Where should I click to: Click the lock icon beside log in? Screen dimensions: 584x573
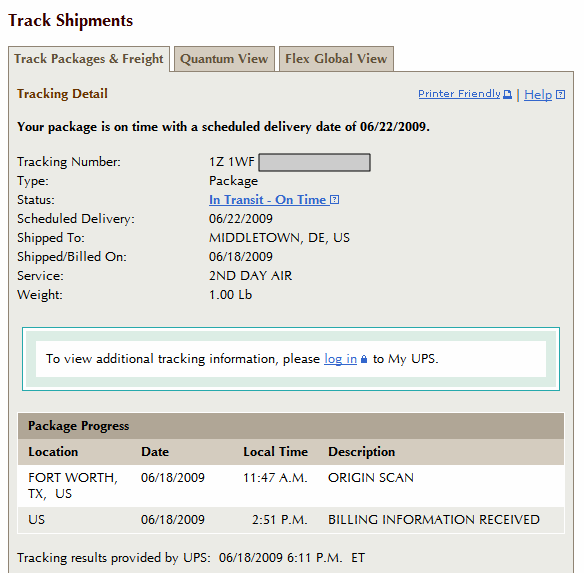click(364, 359)
